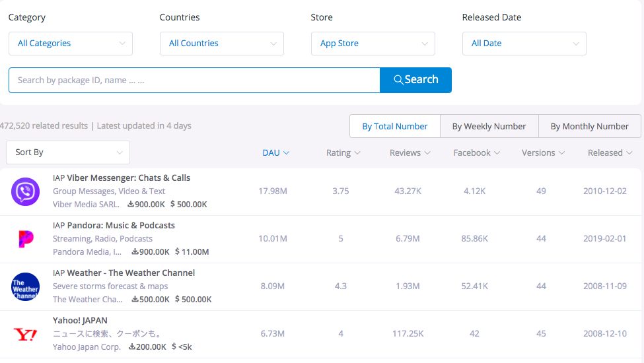
Task: Click Viber reviews count 43.27K
Action: [x=408, y=191]
